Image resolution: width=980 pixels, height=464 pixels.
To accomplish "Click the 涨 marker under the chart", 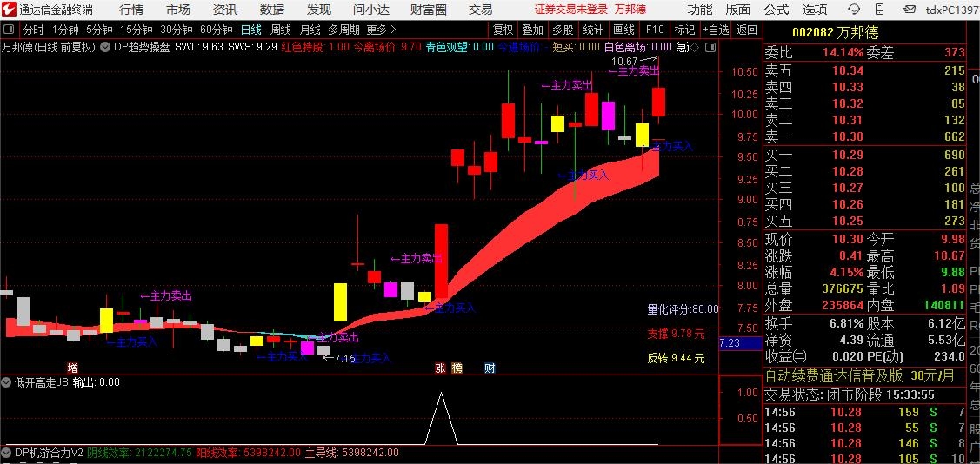I will pyautogui.click(x=441, y=368).
